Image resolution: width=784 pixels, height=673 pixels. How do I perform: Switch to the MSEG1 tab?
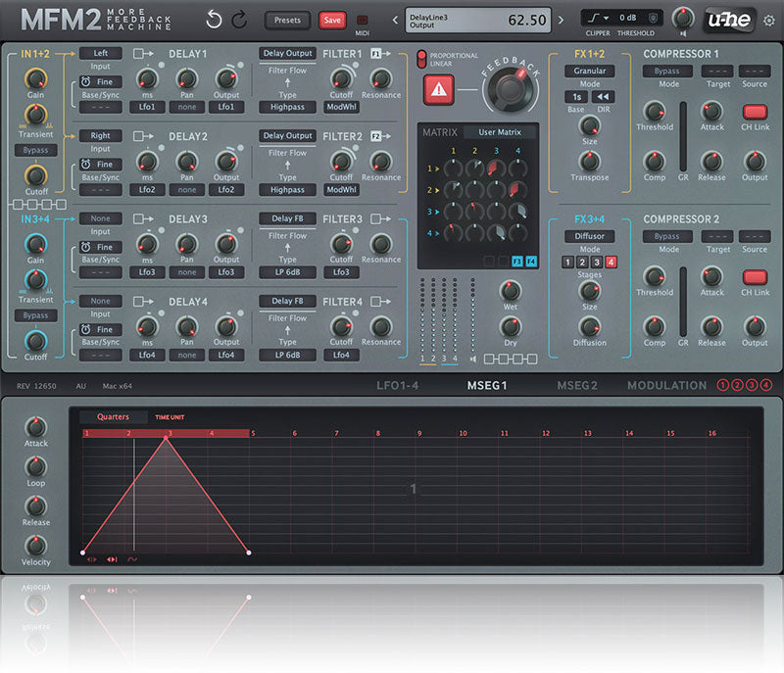pos(487,385)
